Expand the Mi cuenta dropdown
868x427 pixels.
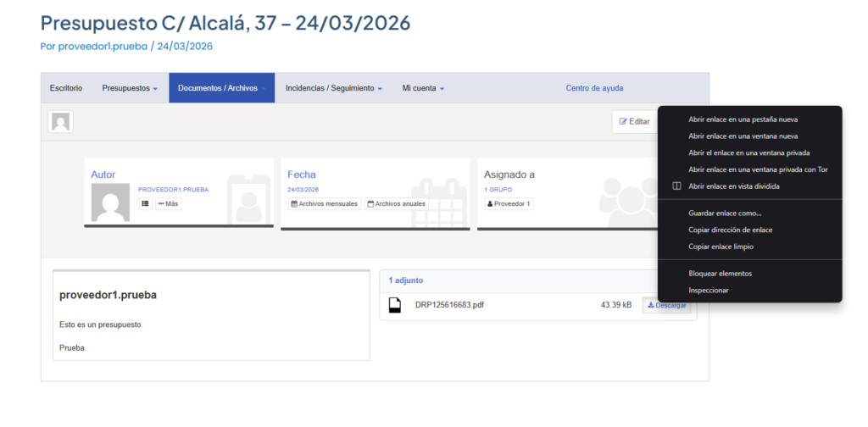pyautogui.click(x=423, y=88)
